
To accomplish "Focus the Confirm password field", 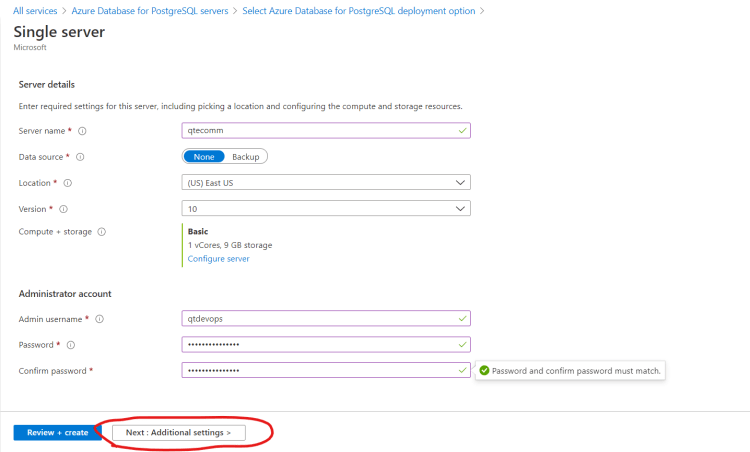I will tap(326, 370).
